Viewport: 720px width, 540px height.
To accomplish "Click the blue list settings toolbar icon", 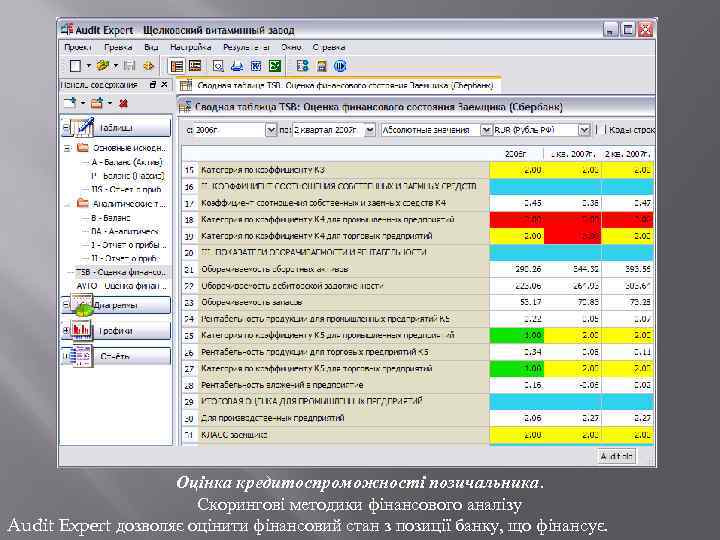I will point(302,66).
